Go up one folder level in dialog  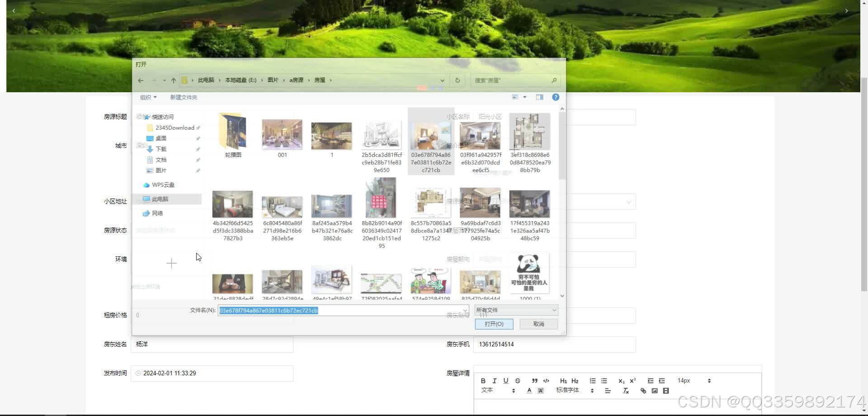click(174, 80)
